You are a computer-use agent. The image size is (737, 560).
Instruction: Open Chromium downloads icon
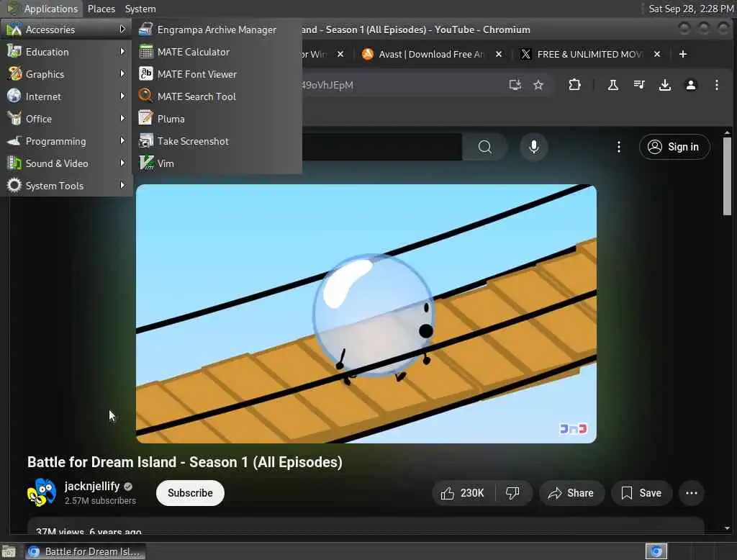(664, 85)
